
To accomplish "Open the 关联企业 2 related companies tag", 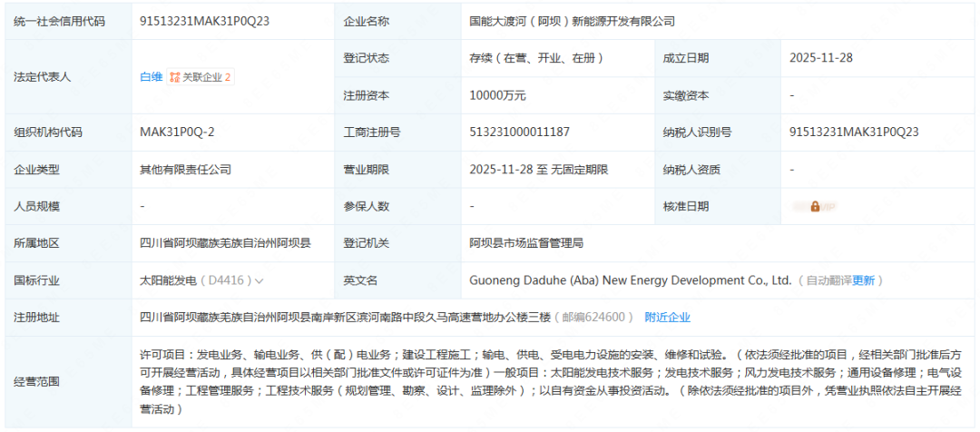I will (x=201, y=77).
